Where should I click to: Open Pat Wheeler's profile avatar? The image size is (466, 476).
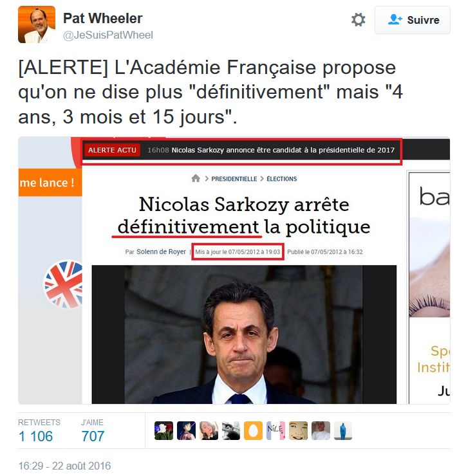[37, 24]
